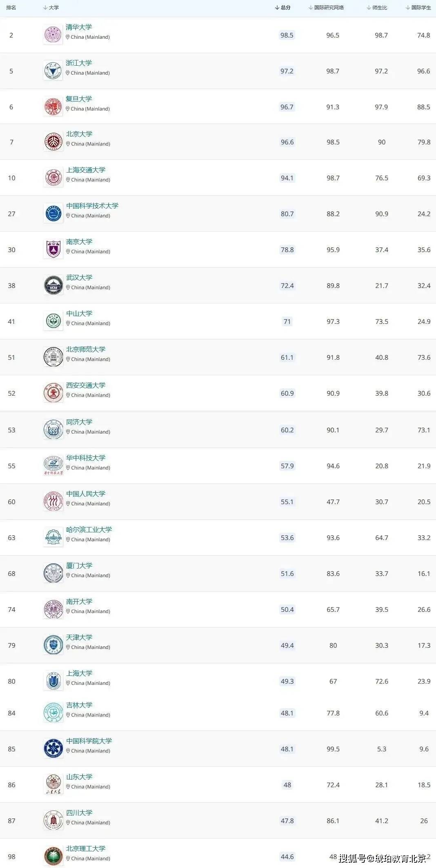
Task: Open the 华中科技大学 link
Action: [86, 458]
